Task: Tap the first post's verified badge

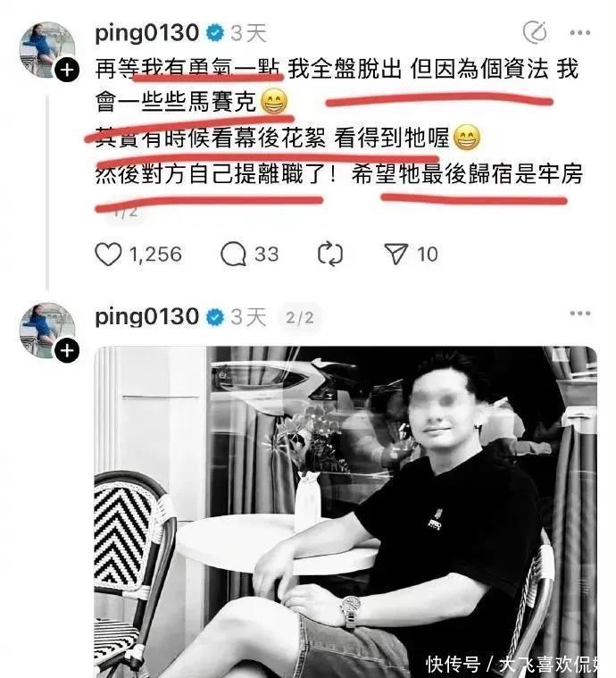Action: tap(215, 33)
